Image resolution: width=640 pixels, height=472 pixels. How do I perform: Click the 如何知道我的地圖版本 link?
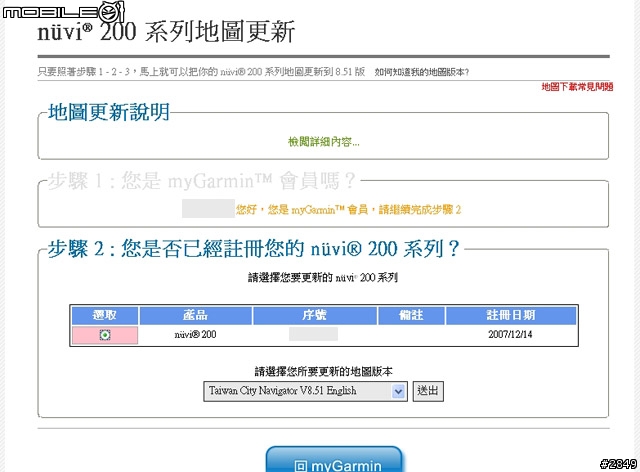pos(422,72)
